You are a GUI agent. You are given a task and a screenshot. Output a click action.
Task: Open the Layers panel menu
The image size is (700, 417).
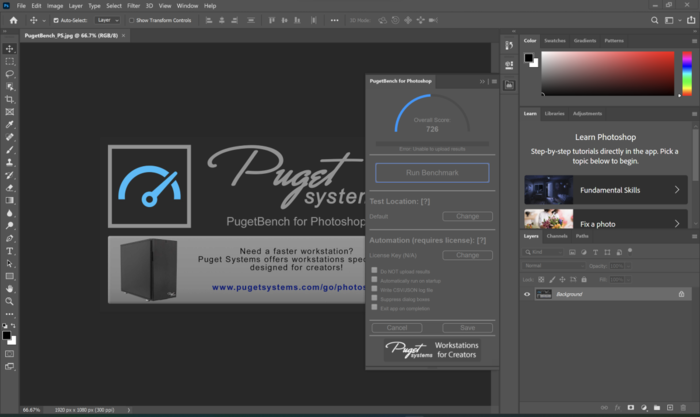(694, 236)
